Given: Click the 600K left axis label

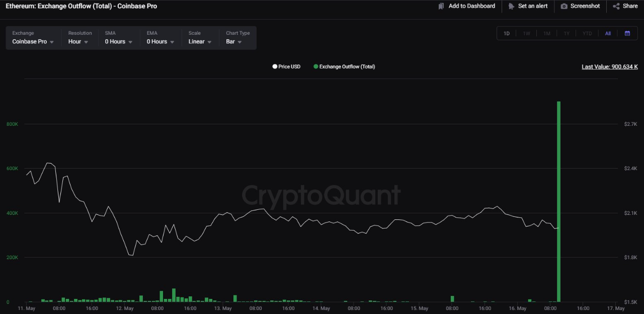Looking at the screenshot, I should point(12,168).
